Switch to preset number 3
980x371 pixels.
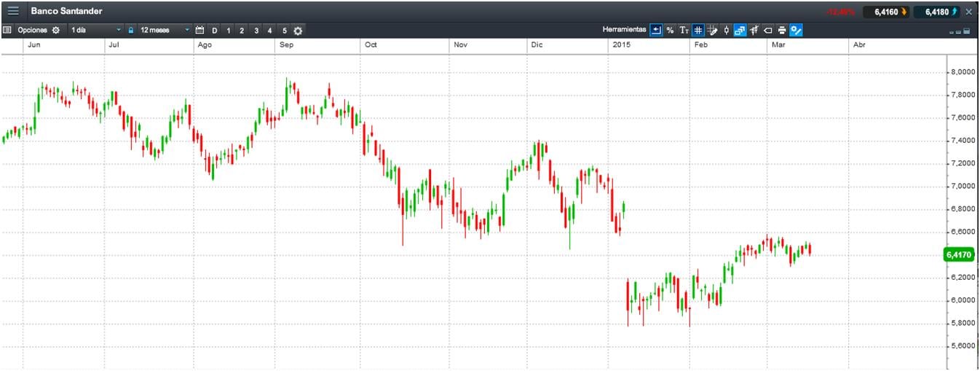pos(256,30)
